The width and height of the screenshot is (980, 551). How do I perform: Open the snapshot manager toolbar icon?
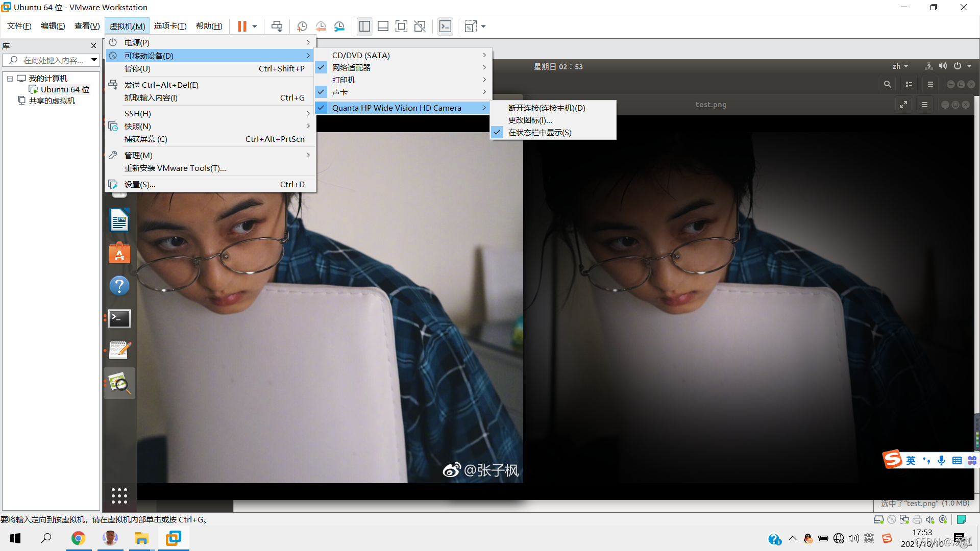point(339,27)
